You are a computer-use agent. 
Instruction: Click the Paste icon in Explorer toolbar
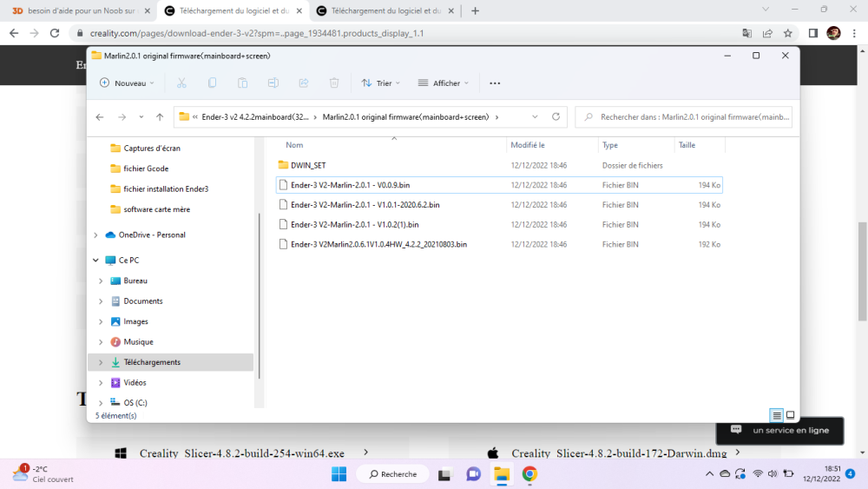[242, 83]
